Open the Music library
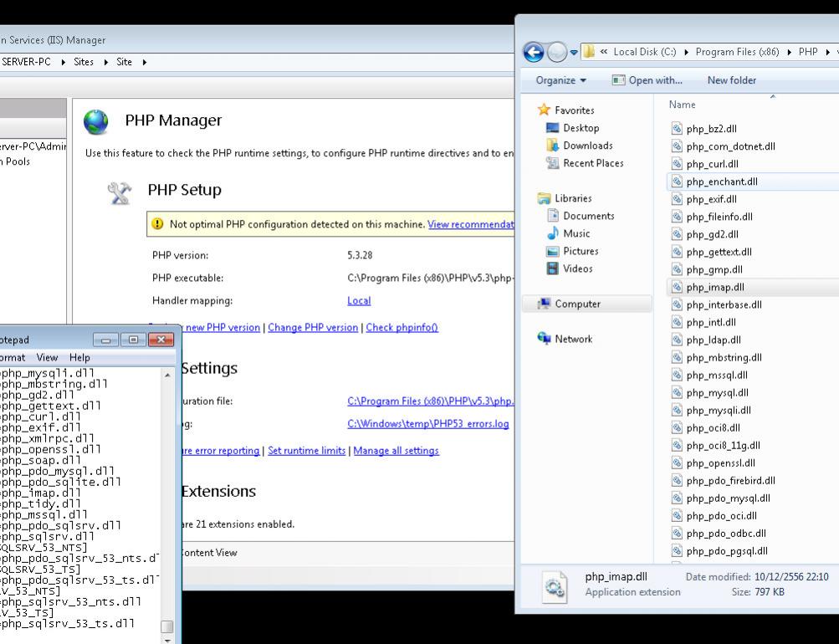839x644 pixels. click(568, 233)
